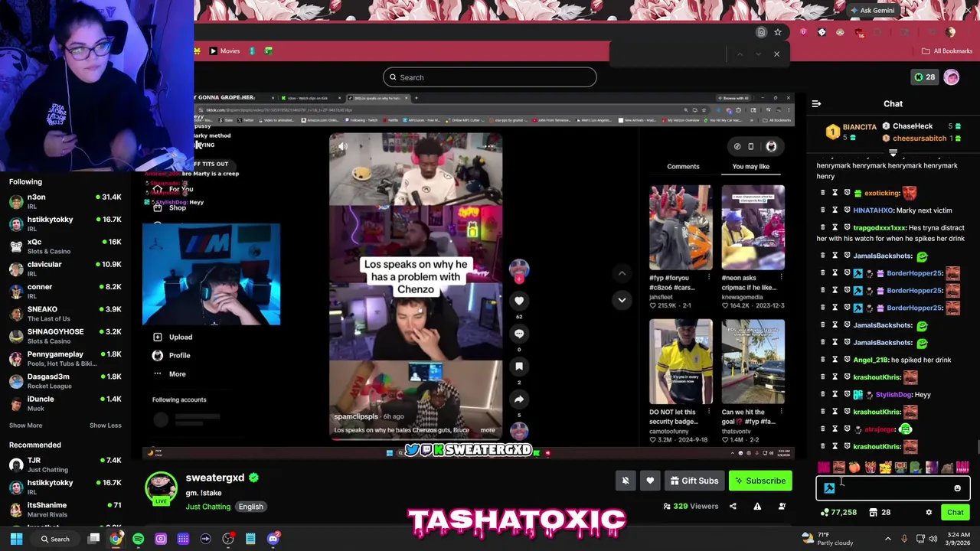View channel points balance 77,258

click(x=838, y=512)
